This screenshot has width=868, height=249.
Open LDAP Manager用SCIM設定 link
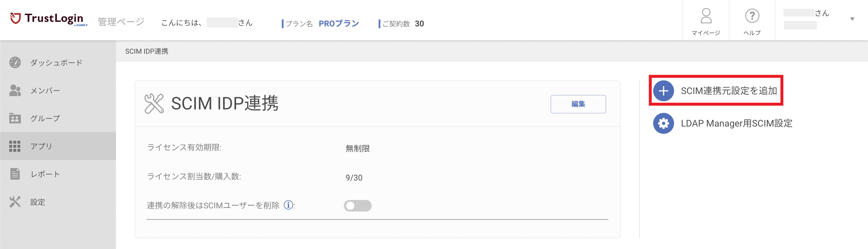(736, 123)
